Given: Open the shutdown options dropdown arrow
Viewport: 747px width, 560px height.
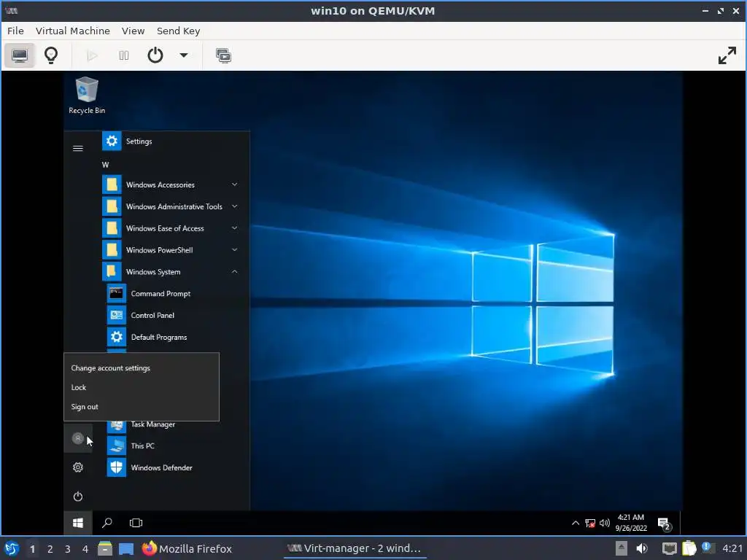Looking at the screenshot, I should coord(183,55).
